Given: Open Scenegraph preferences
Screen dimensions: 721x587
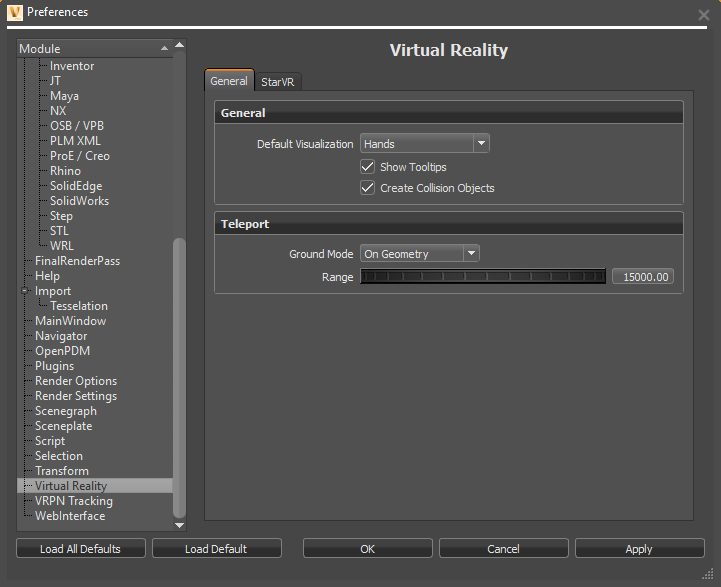Looking at the screenshot, I should click(66, 410).
